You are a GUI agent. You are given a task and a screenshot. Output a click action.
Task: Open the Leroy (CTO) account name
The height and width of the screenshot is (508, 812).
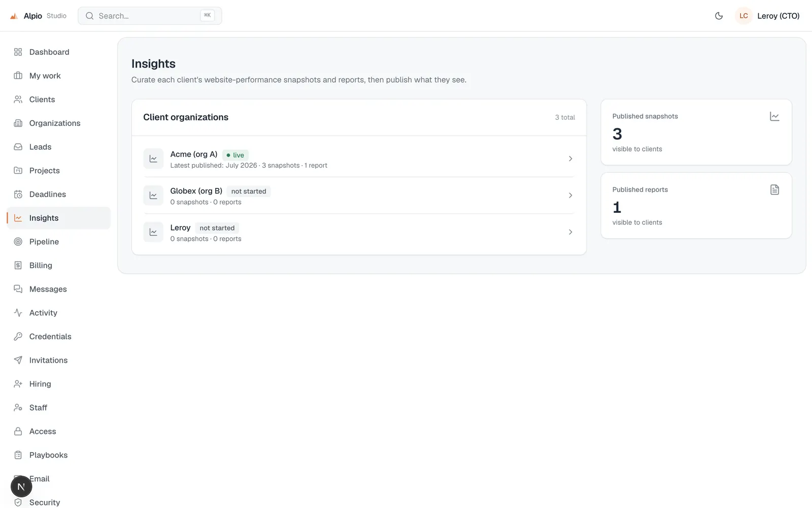[x=779, y=16]
